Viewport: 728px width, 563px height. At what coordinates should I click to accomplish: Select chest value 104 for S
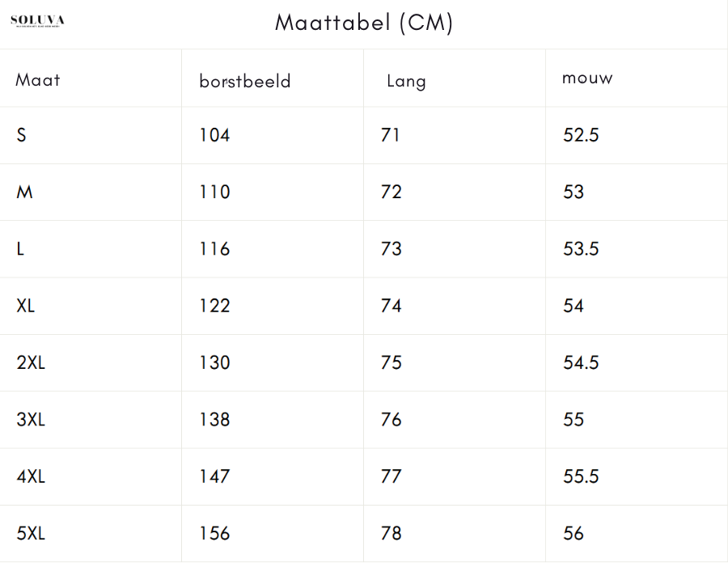(x=214, y=135)
